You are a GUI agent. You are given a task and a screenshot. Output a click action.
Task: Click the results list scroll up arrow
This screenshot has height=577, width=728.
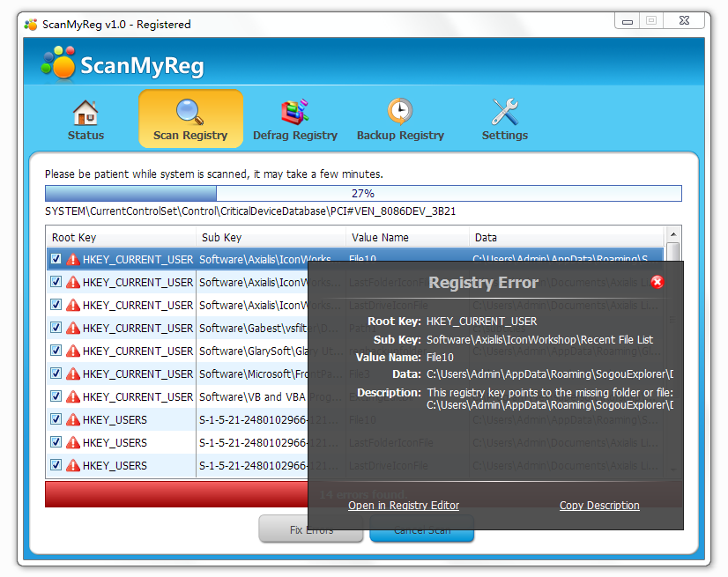pos(672,233)
